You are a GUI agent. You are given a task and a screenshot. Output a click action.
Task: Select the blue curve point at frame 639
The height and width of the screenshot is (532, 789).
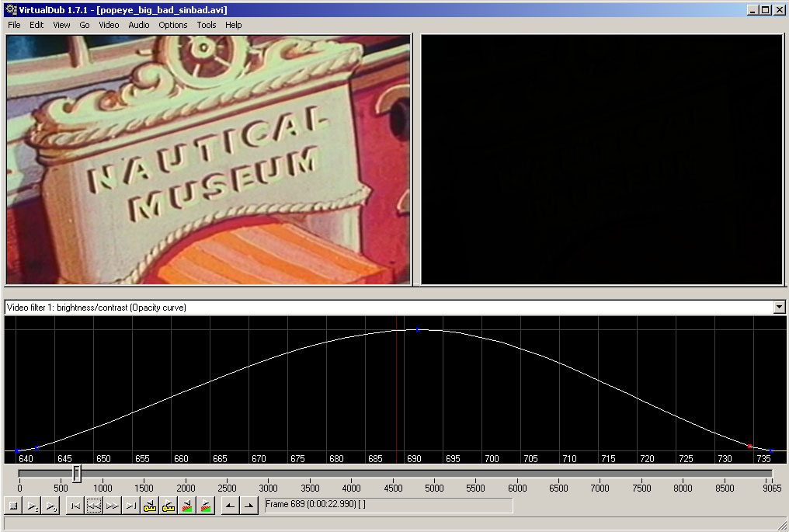pos(18,450)
